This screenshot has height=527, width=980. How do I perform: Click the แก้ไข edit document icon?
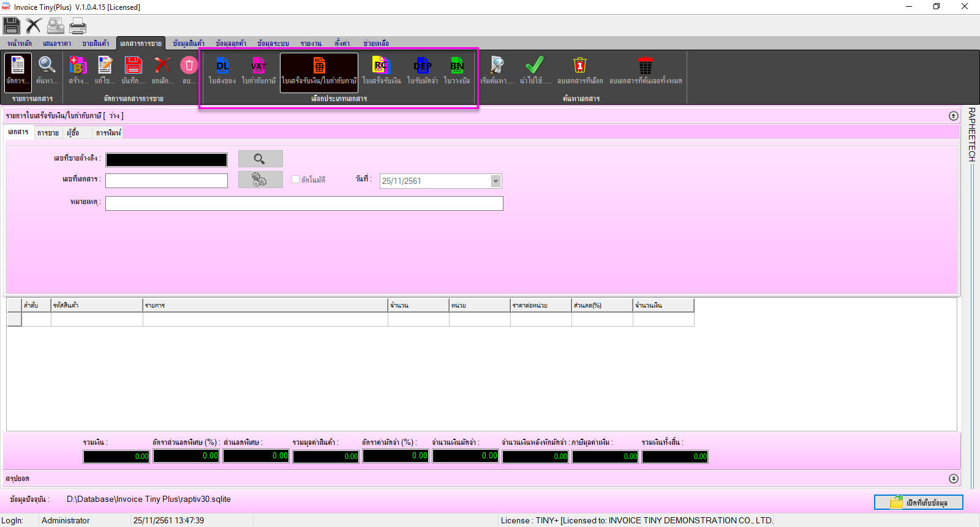[105, 72]
